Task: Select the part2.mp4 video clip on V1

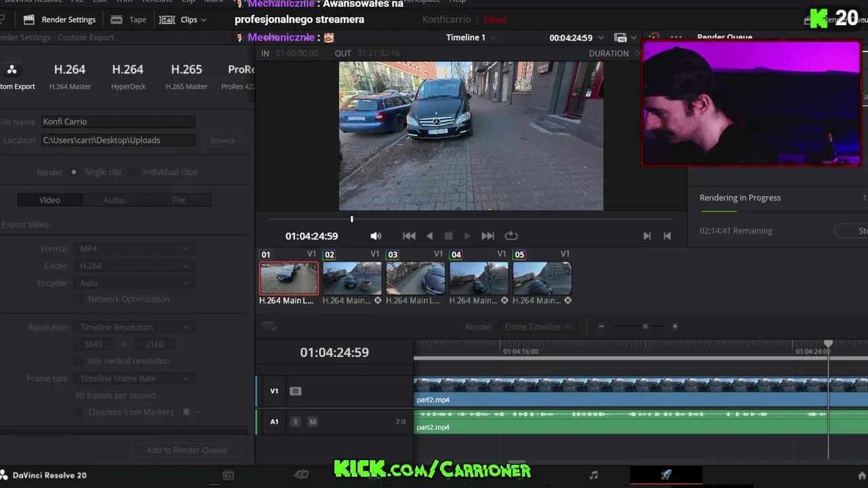Action: [641, 392]
